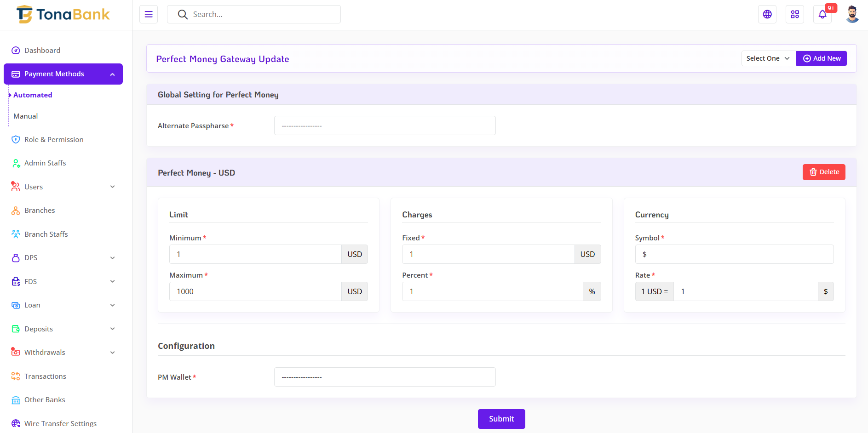
Task: Submit the gateway update form
Action: [501, 419]
